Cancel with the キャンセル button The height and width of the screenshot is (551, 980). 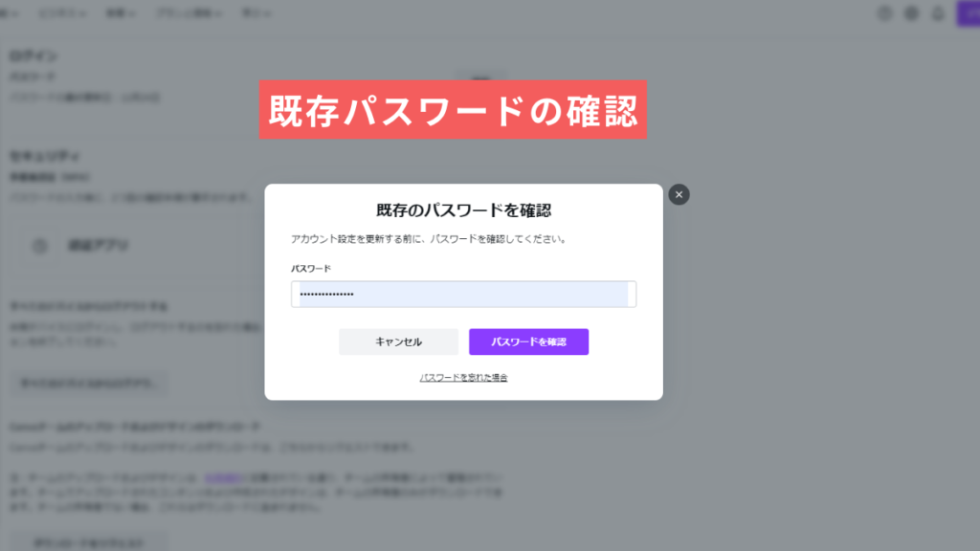pos(398,342)
